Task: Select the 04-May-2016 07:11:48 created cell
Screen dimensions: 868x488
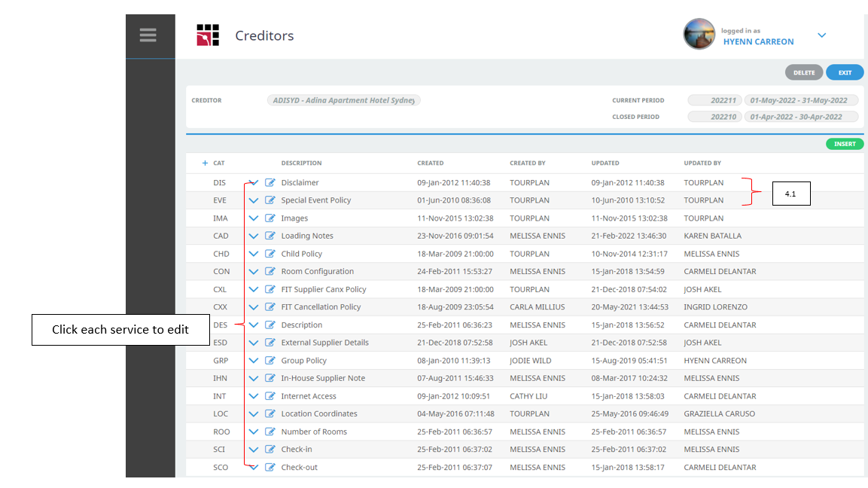Action: tap(455, 413)
